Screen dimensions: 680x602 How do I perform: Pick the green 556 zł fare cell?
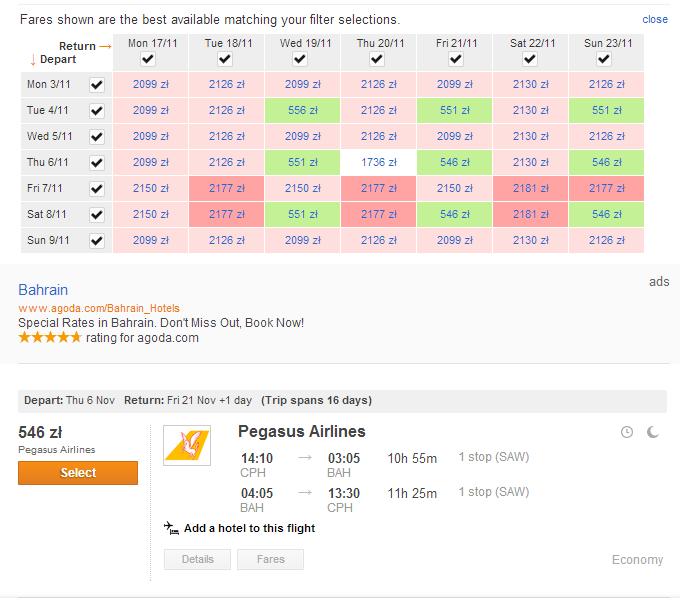pyautogui.click(x=302, y=111)
